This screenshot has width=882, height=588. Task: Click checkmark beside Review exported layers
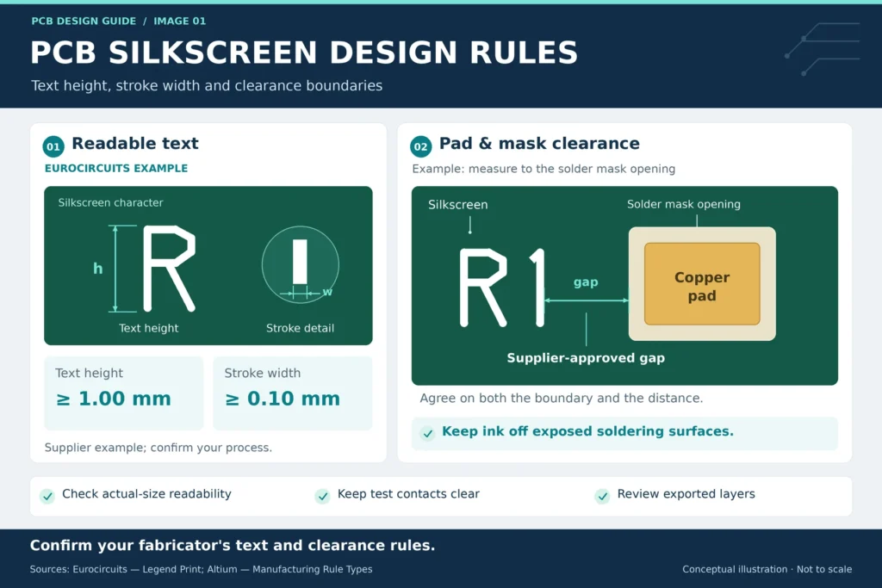click(602, 496)
